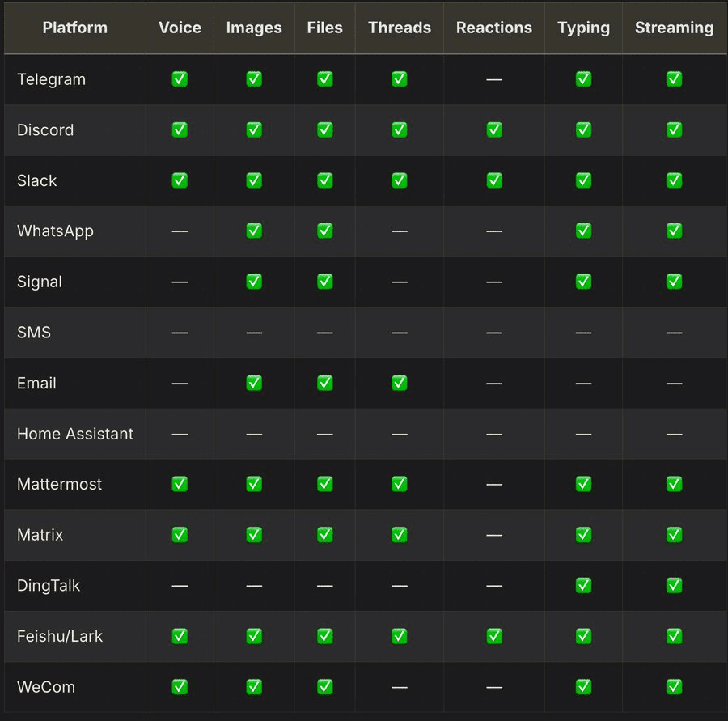Image resolution: width=728 pixels, height=721 pixels.
Task: Click the WeCom Threads dash cell
Action: [x=400, y=686]
